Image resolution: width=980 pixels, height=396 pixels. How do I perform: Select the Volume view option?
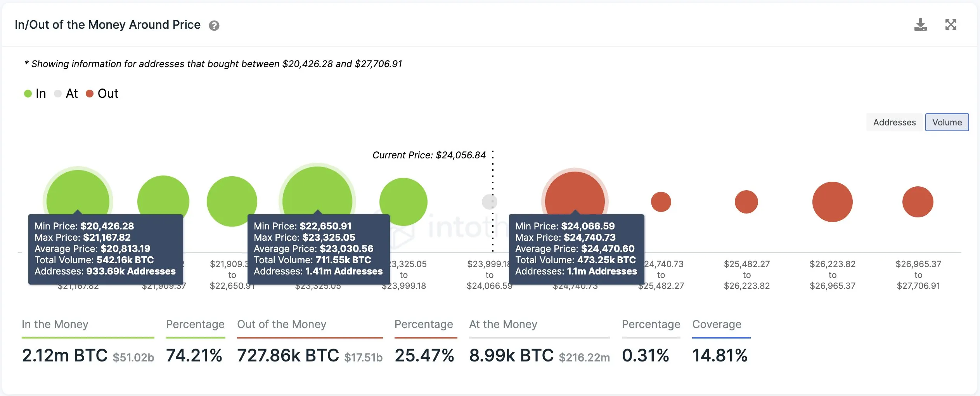947,122
